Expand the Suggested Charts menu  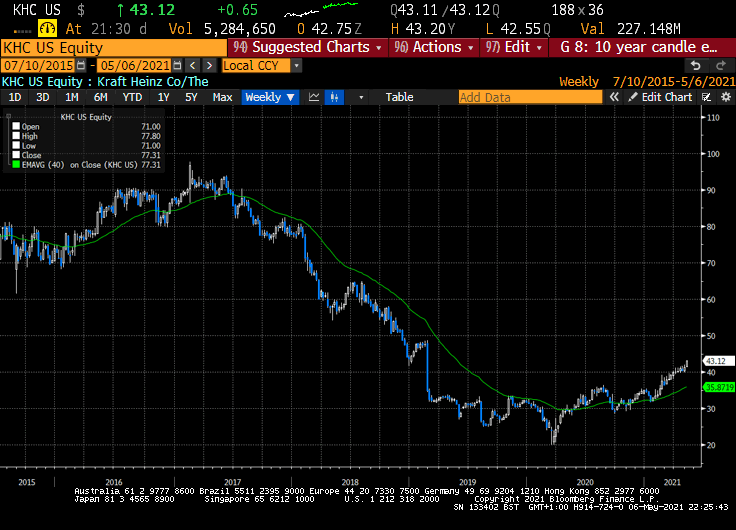click(x=308, y=47)
